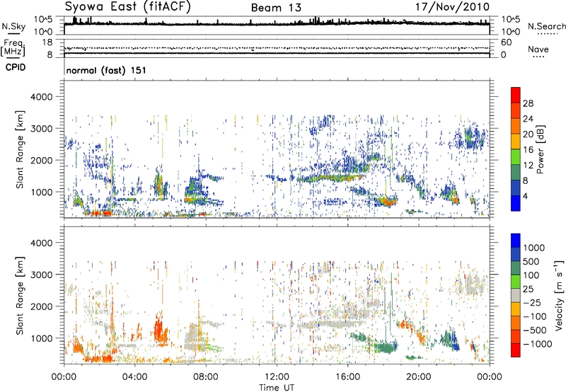Click the 'Time UT' axis label
The width and height of the screenshot is (566, 392).
point(277,387)
